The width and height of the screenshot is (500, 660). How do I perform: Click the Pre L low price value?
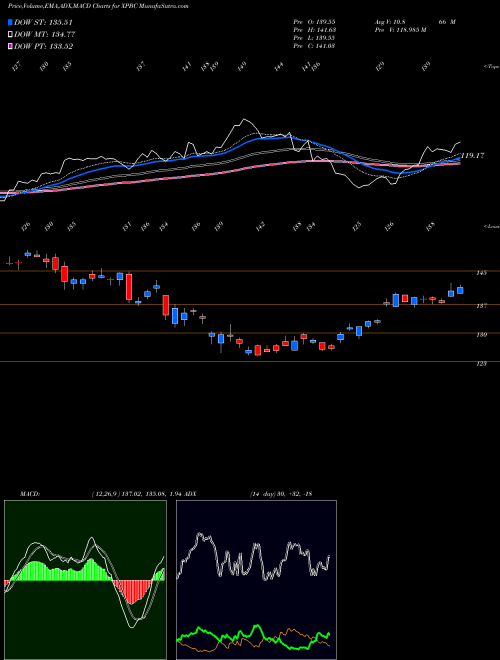(314, 38)
